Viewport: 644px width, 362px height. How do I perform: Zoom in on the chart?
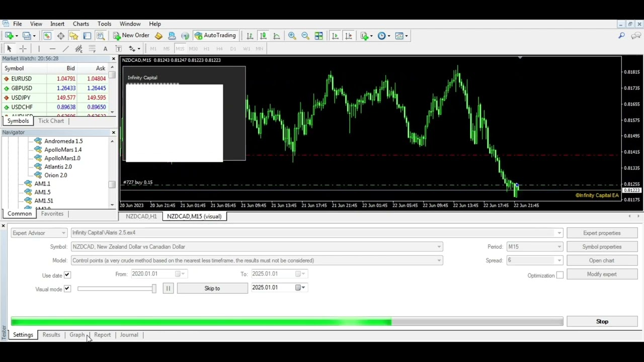292,36
